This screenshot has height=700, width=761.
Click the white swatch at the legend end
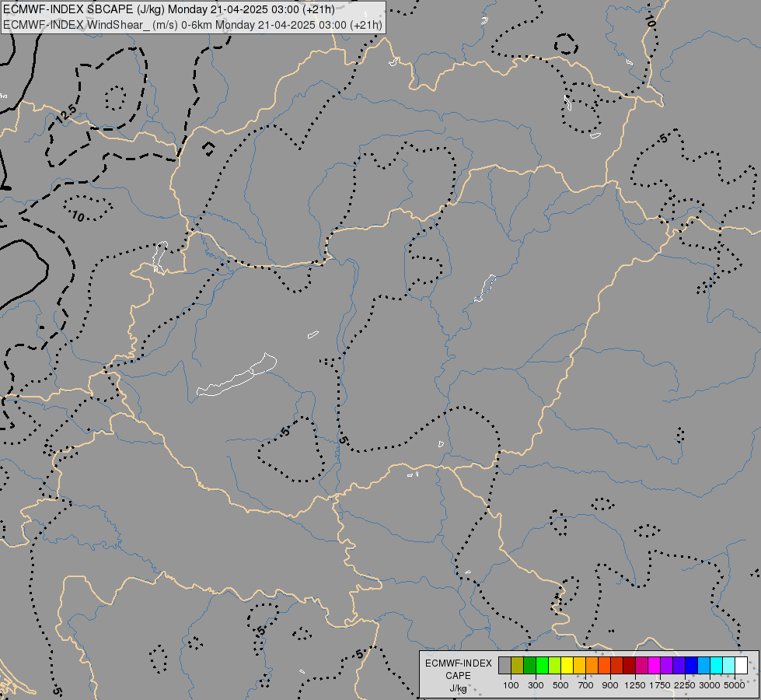(x=742, y=666)
